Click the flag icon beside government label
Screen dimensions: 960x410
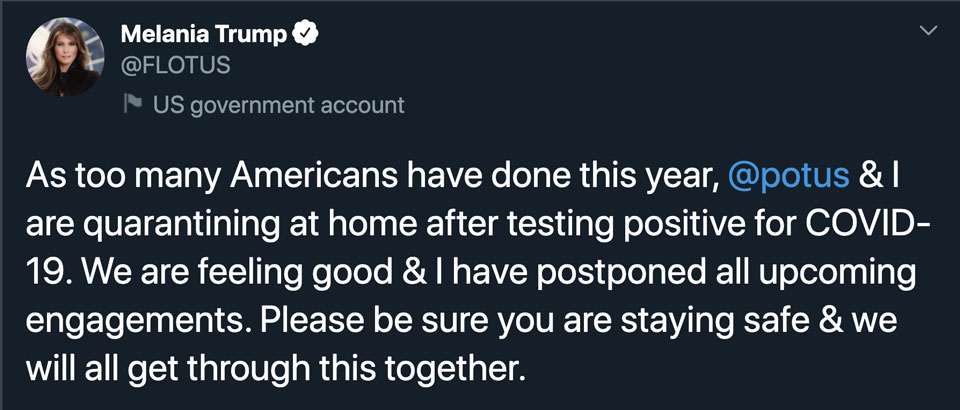pyautogui.click(x=133, y=103)
